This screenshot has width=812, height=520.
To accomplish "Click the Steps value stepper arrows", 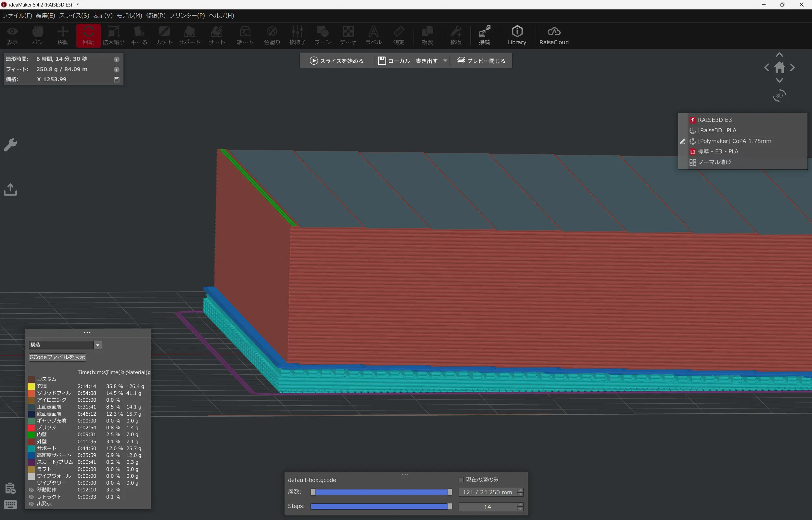I will (x=520, y=506).
